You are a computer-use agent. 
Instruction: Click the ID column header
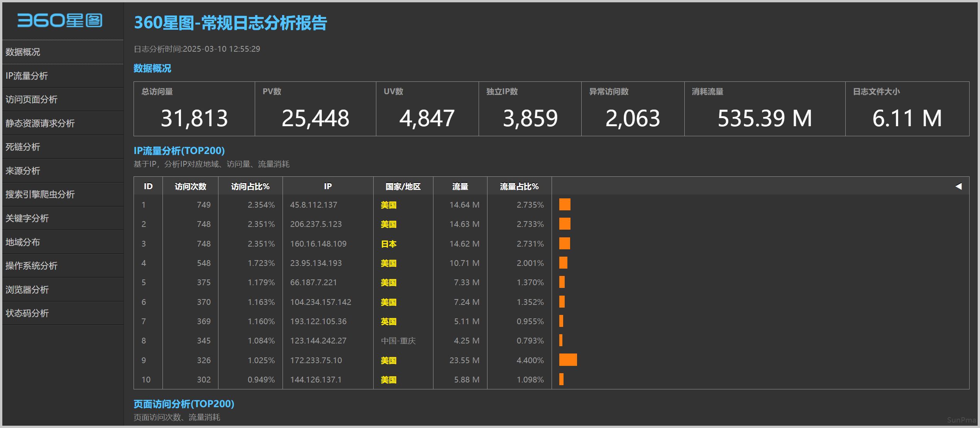148,186
